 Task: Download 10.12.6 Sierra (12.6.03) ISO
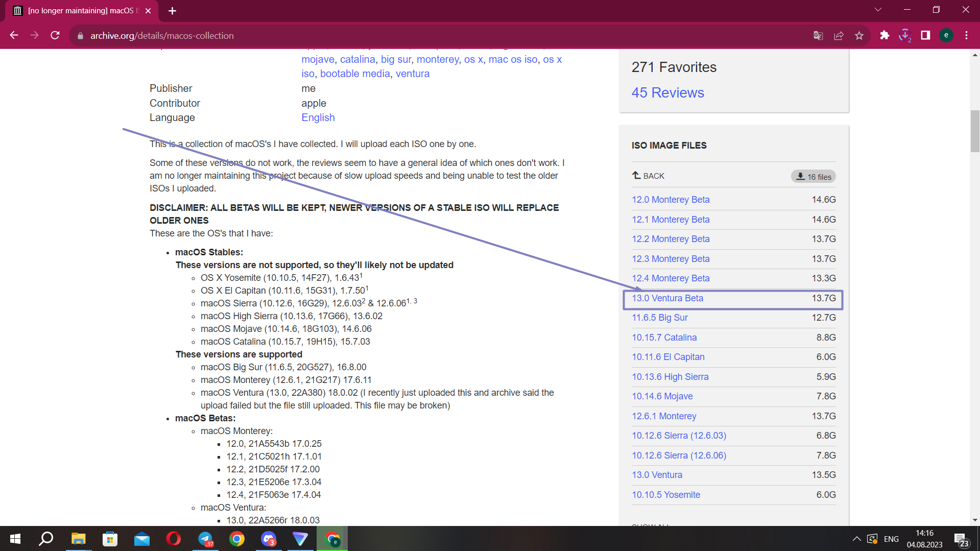tap(679, 436)
